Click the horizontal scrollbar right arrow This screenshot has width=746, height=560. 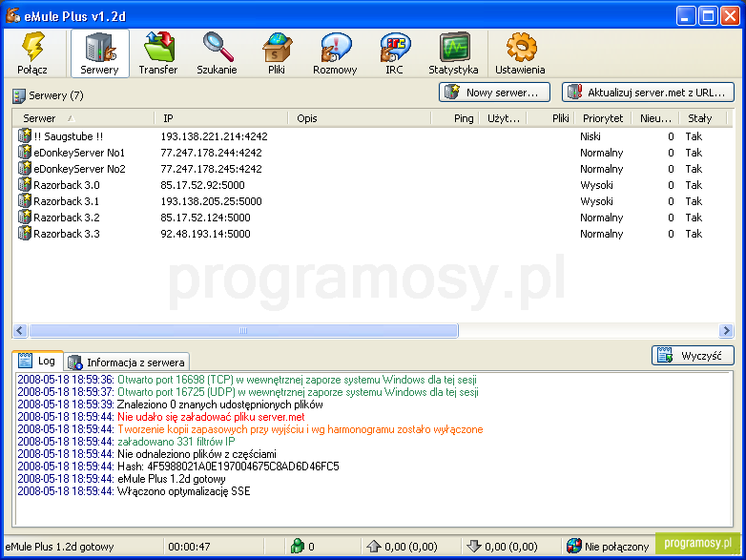pos(726,330)
